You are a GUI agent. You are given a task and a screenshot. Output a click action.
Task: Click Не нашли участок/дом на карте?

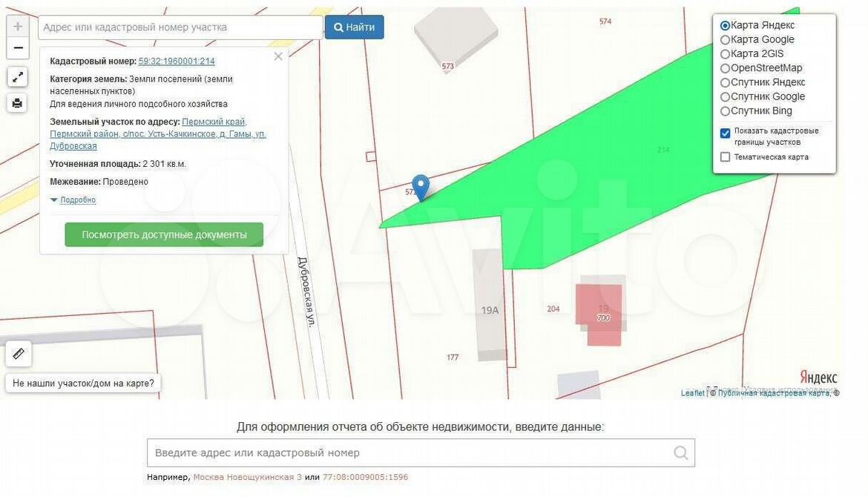tap(84, 384)
